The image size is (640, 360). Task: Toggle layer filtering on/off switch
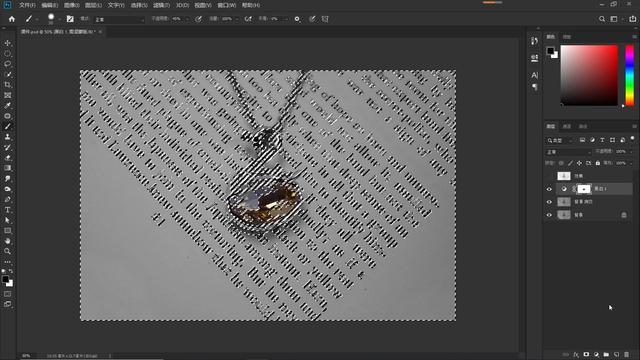pos(632,139)
